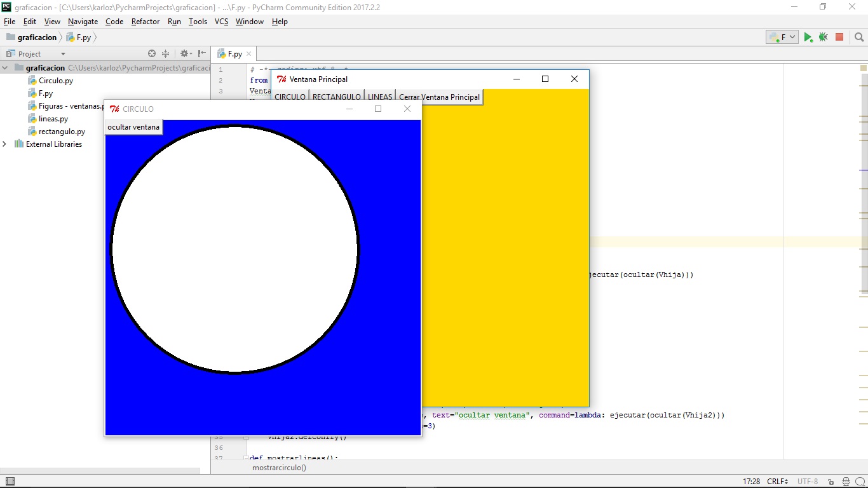Expand External Libraries in project tree
Screen dimensions: 868x488
[5, 144]
